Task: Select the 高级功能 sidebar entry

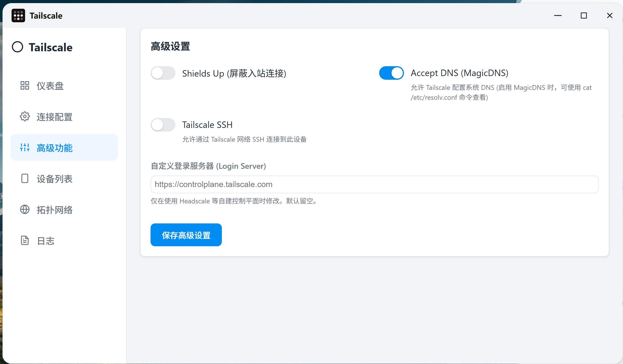Action: [55, 147]
